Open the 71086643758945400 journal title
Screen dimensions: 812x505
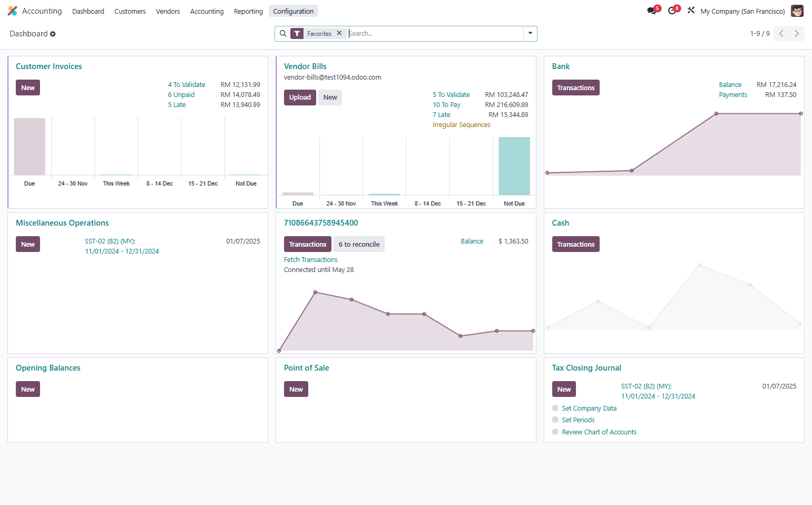click(321, 223)
